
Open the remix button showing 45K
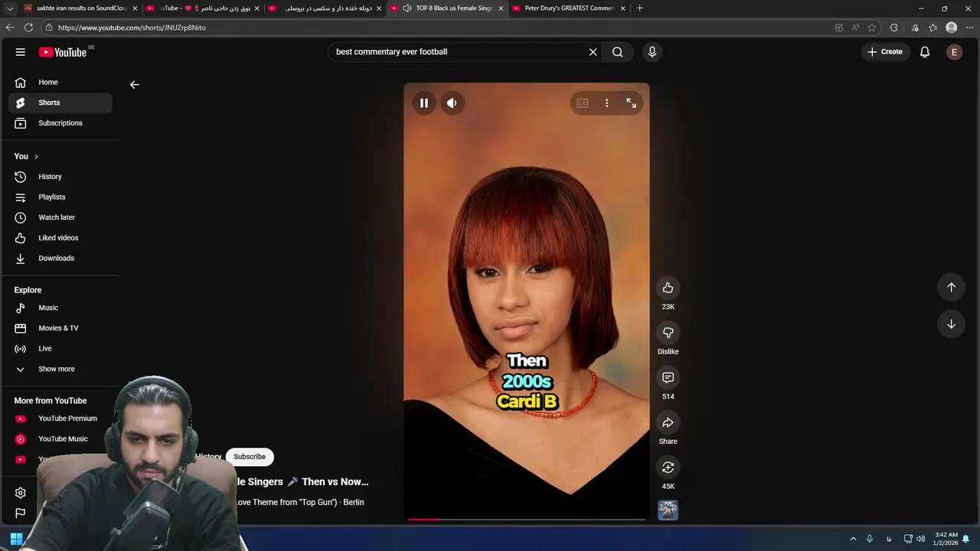tap(668, 468)
